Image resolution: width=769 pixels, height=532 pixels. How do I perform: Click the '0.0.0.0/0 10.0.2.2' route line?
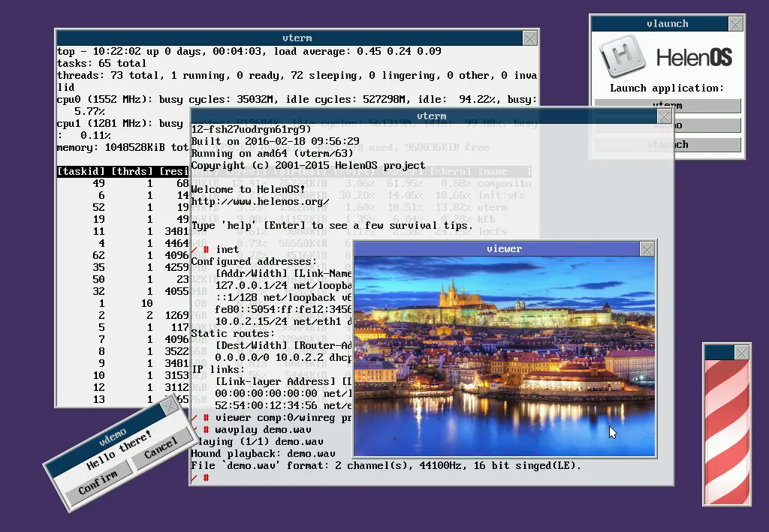coord(283,358)
